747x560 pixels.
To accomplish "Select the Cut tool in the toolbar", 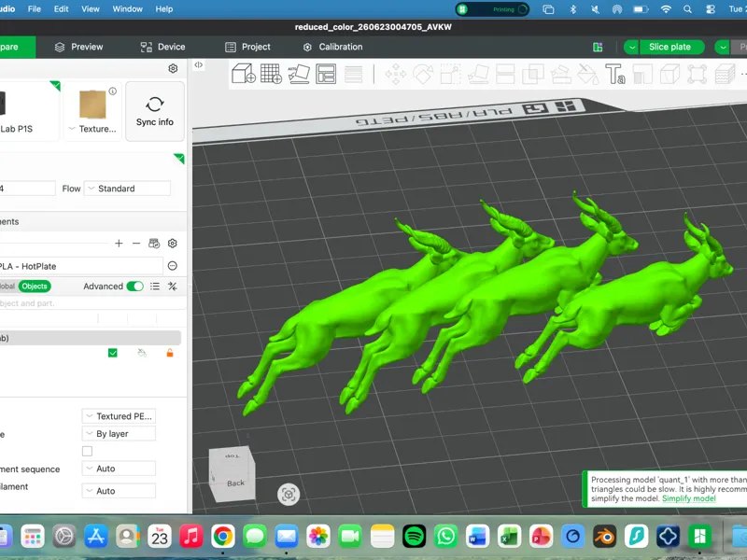I will (x=505, y=74).
